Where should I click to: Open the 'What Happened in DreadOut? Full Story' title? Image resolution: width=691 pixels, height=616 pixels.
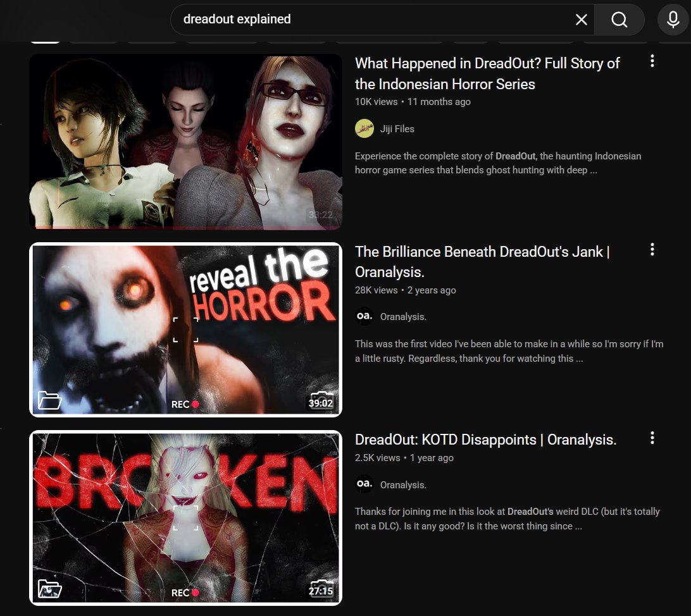(x=487, y=73)
